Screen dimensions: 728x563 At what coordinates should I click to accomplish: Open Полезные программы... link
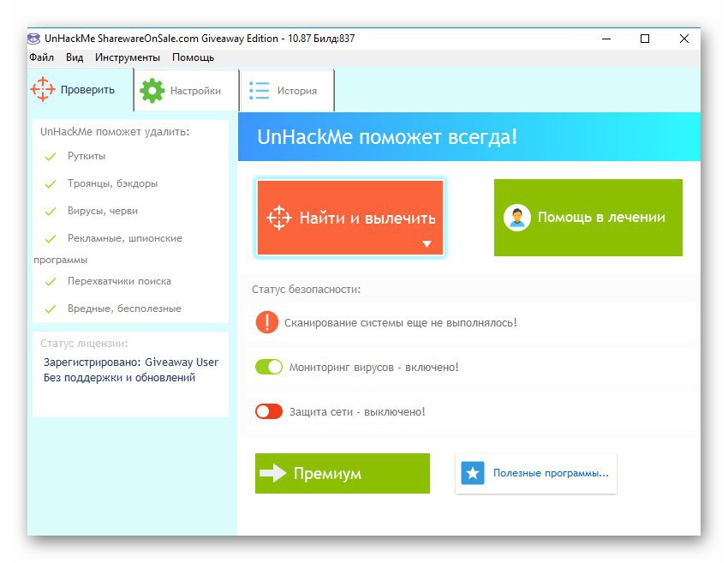point(536,473)
